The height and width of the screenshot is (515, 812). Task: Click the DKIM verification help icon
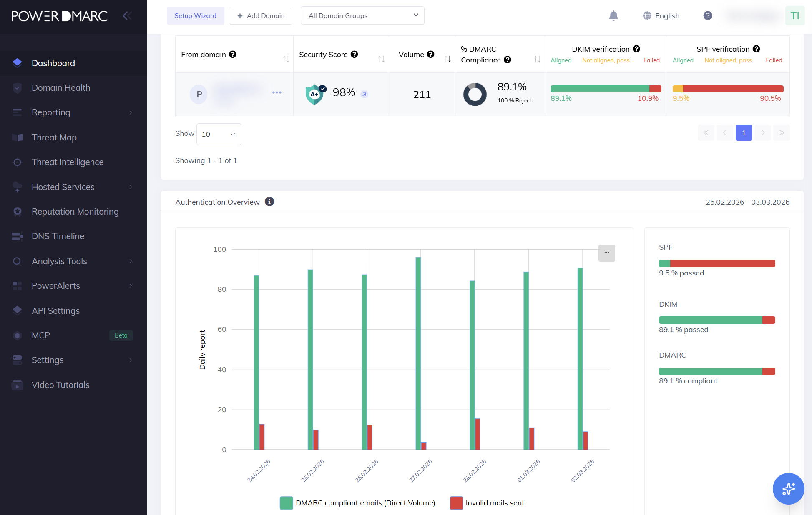(x=636, y=49)
